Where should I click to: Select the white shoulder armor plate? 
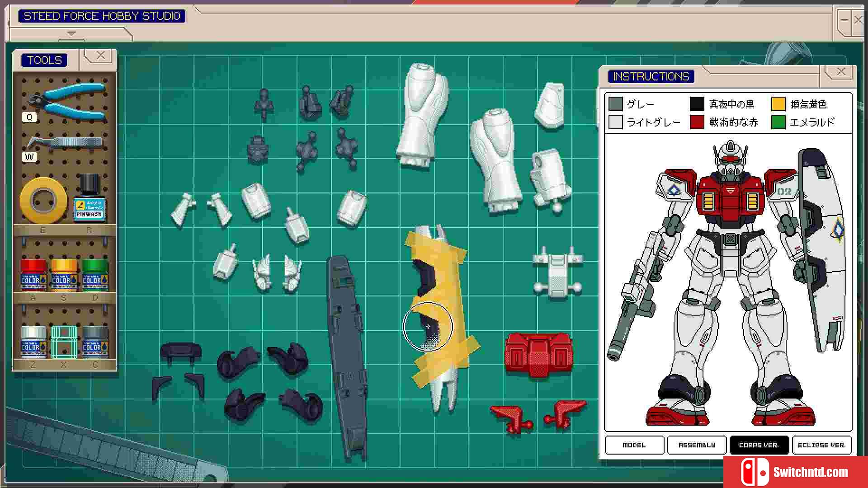point(549,105)
